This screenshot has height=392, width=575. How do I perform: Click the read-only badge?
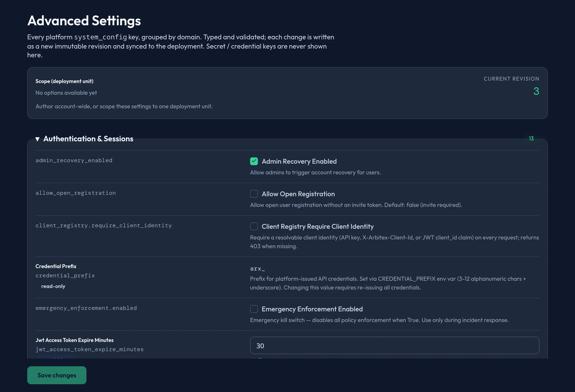pos(53,286)
